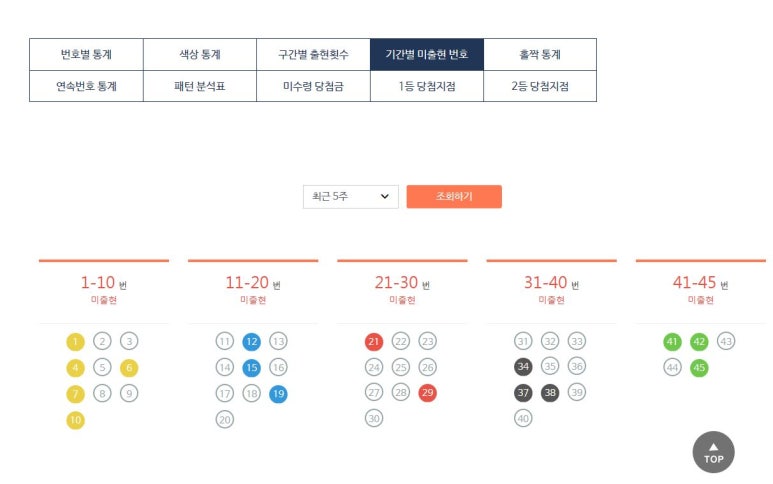Click the TOP scroll-up arrow button
Screen dimensions: 773x484
click(713, 452)
